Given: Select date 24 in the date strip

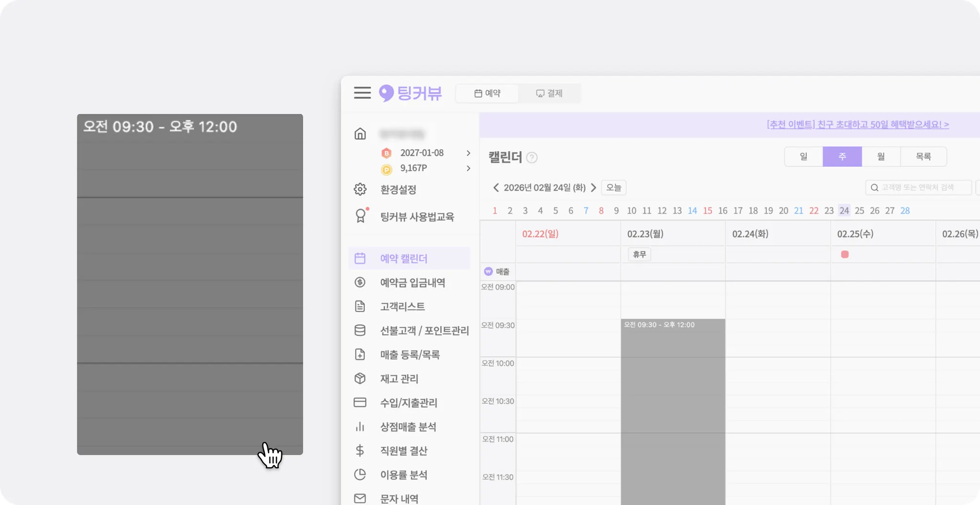Looking at the screenshot, I should [844, 210].
